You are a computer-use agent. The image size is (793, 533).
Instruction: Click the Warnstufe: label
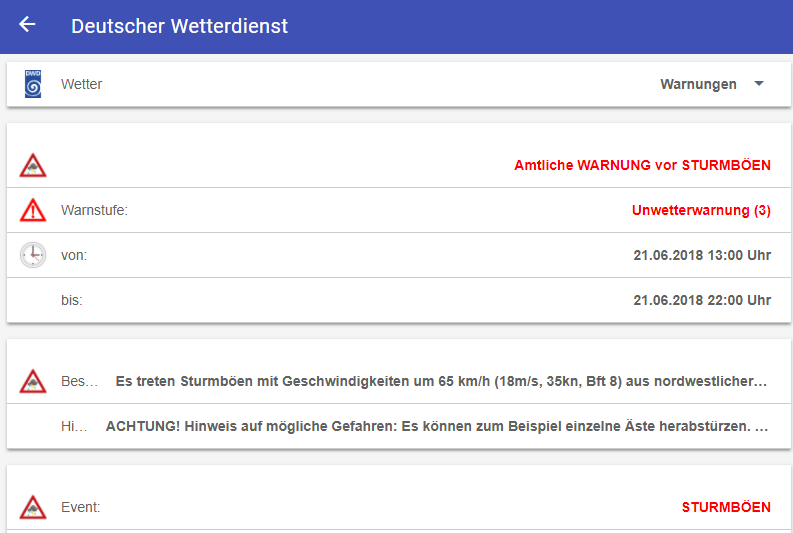click(95, 210)
